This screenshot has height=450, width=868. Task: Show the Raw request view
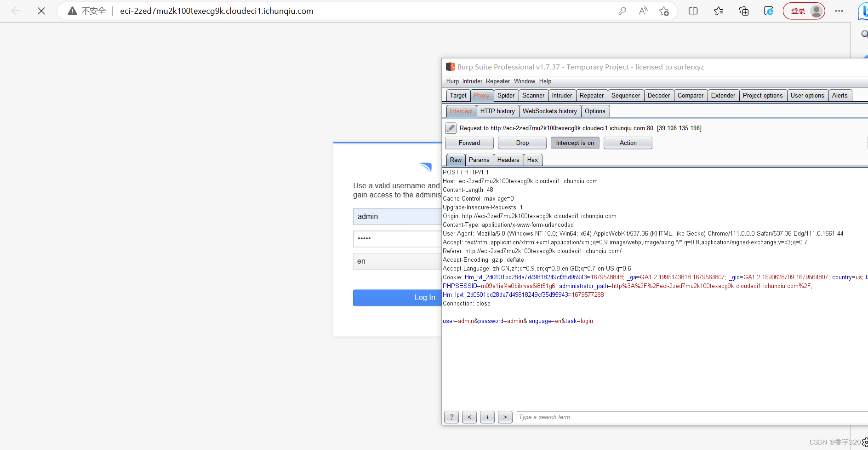point(456,160)
